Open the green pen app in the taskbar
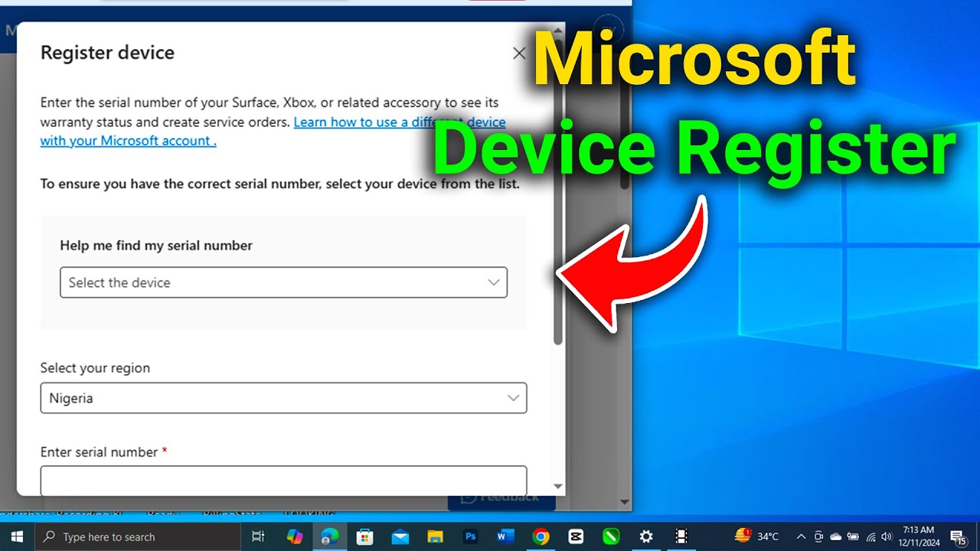Image resolution: width=980 pixels, height=551 pixels. coord(611,536)
